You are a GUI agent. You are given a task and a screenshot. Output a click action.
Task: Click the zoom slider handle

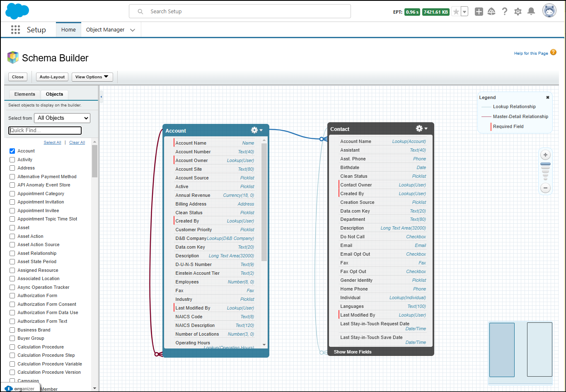point(546,164)
